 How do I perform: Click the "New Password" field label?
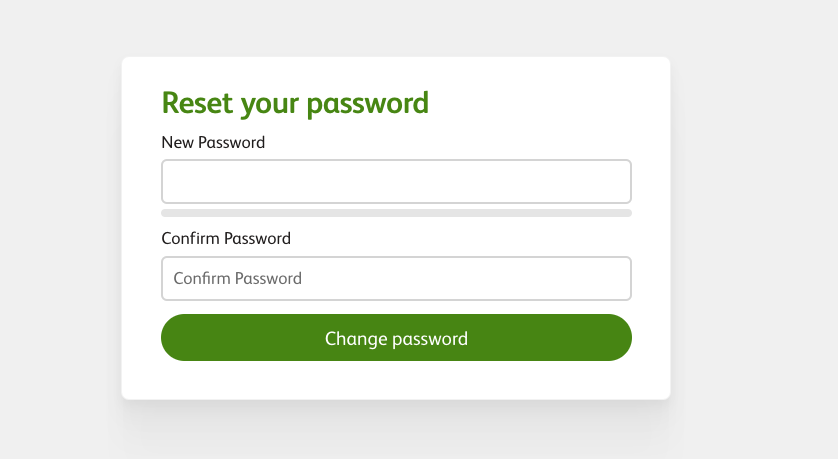213,142
